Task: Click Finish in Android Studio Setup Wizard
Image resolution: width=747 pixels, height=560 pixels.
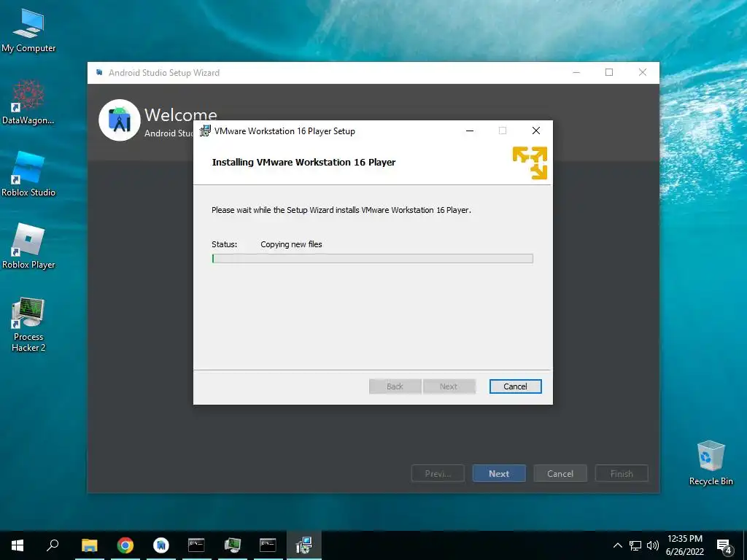Action: pos(622,473)
